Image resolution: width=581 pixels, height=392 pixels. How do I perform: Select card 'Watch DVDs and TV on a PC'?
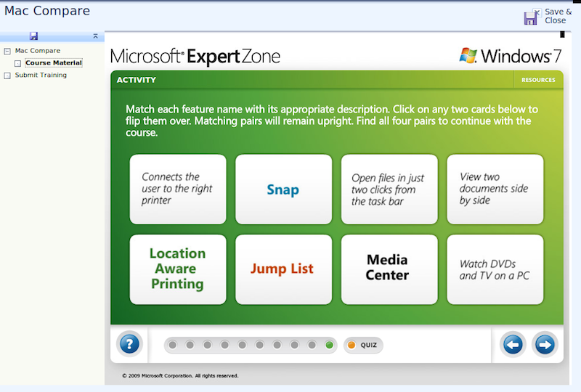coord(495,269)
